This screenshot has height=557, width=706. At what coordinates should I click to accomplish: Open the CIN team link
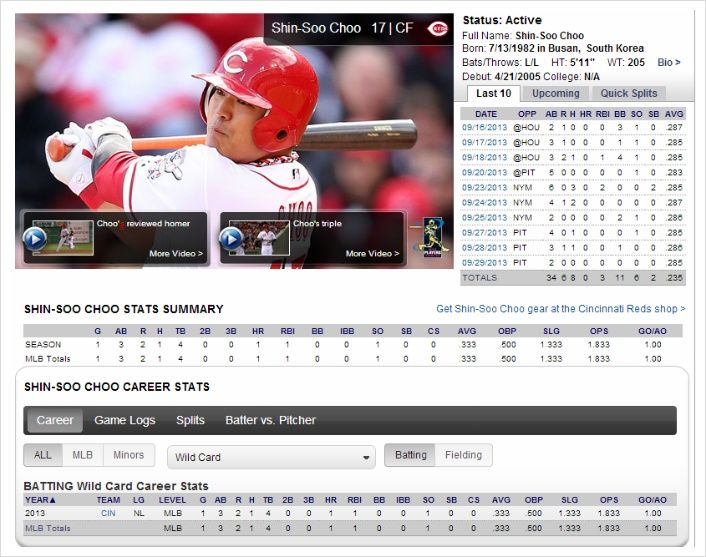108,513
